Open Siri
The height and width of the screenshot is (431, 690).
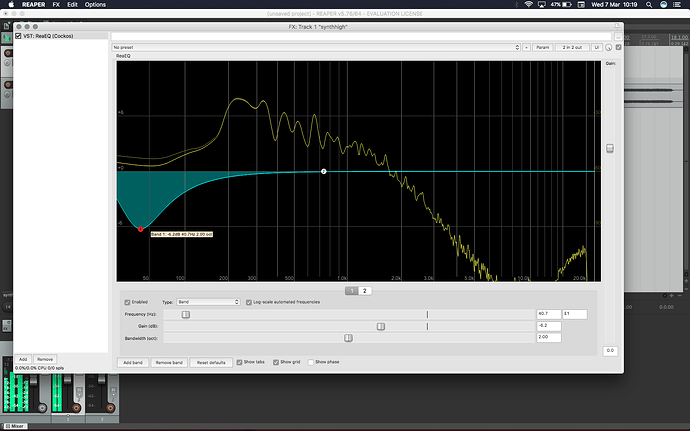pyautogui.click(x=664, y=4)
